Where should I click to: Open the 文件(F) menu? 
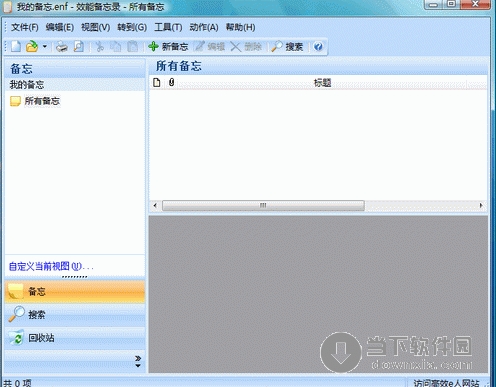coord(25,27)
